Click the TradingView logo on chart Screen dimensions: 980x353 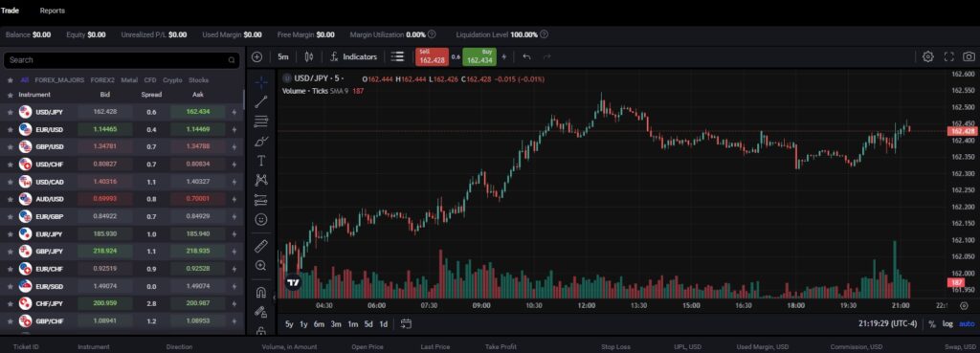293,282
